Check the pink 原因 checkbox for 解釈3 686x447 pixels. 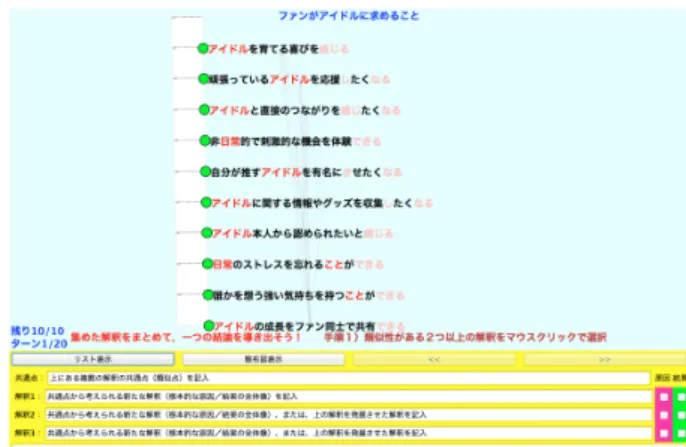664,433
